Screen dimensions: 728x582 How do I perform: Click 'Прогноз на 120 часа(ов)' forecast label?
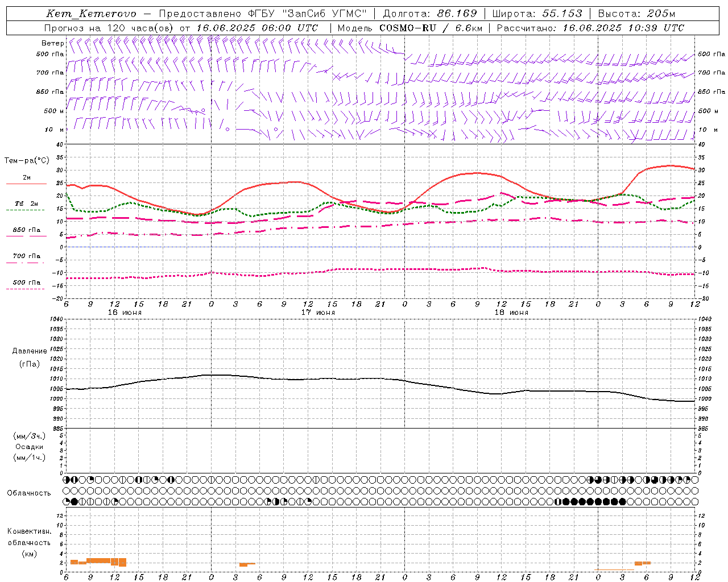pos(110,28)
